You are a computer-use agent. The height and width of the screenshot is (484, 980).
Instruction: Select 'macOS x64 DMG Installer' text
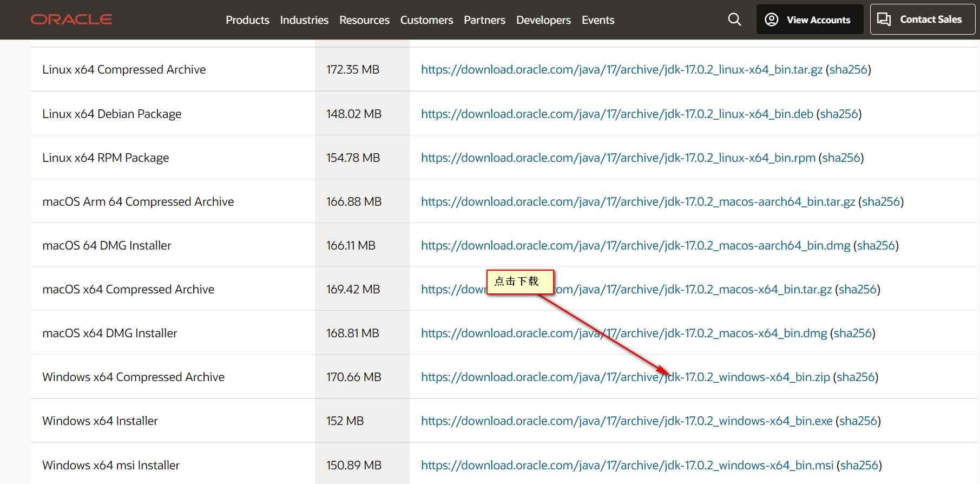pyautogui.click(x=110, y=333)
